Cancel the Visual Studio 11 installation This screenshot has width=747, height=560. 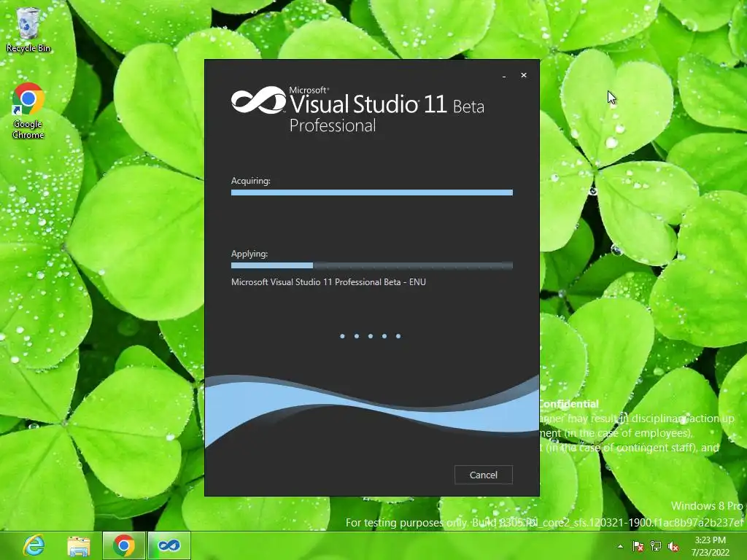pyautogui.click(x=483, y=475)
